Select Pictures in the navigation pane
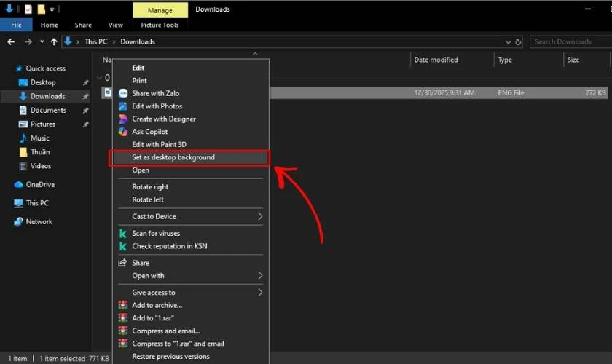 (x=43, y=124)
